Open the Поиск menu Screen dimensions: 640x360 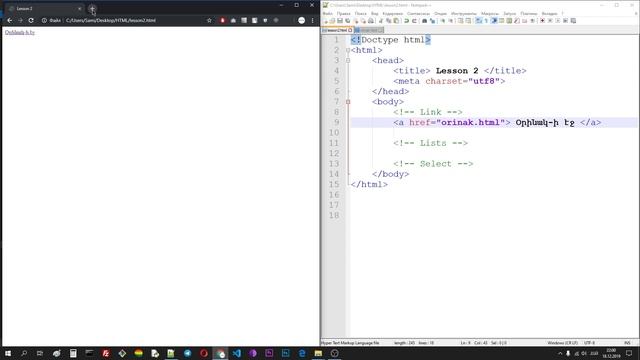361,13
